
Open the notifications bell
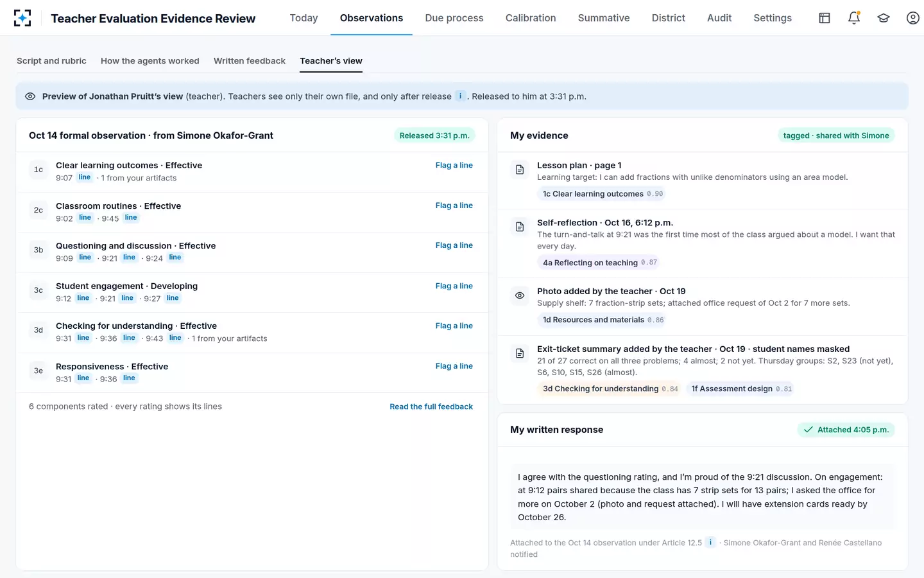pos(854,18)
